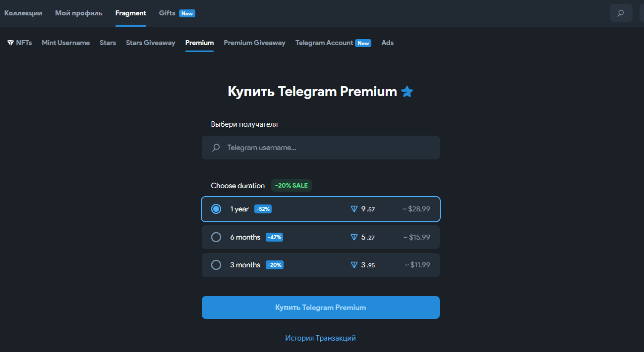Click the Купить Telegram Premium button
Screen dimensions: 644x352
tap(321, 307)
